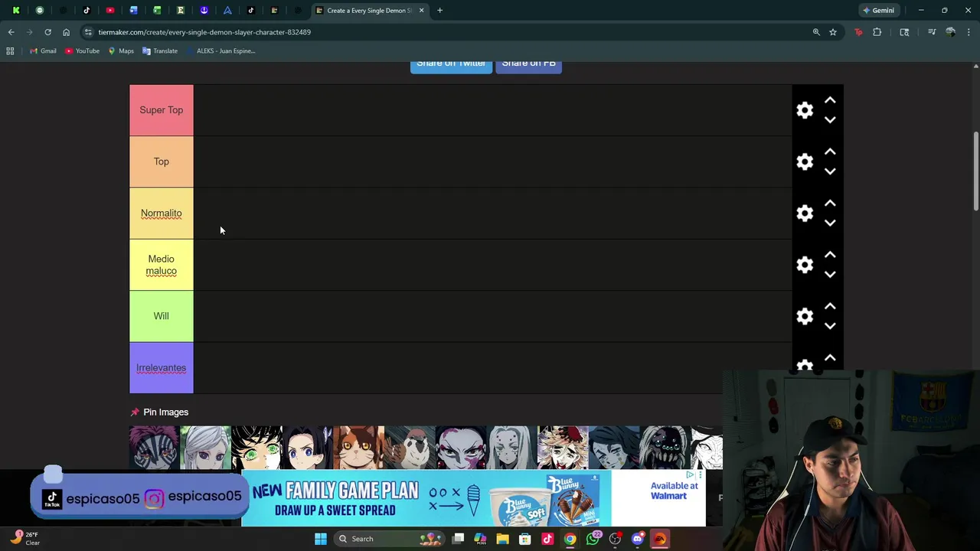The width and height of the screenshot is (980, 551).
Task: Select blue-eyed dark-haired girl thumbnail
Action: (307, 448)
